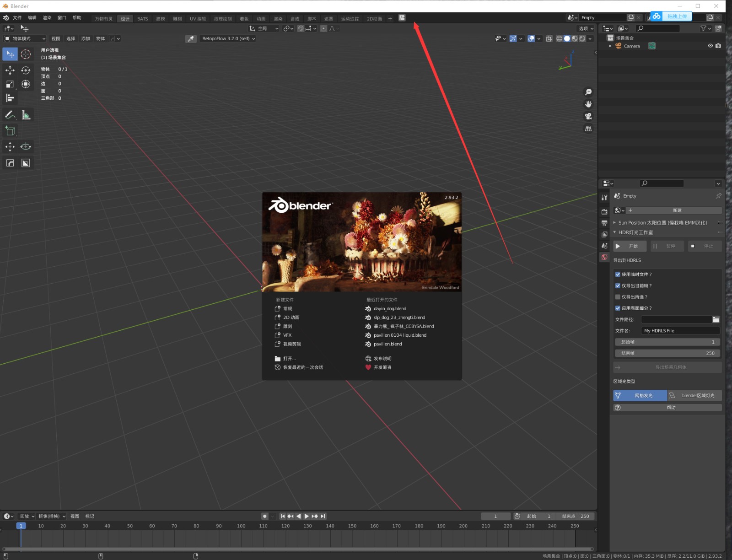Viewport: 732px width, 560px height.
Task: Click the outliner search field
Action: [x=658, y=28]
